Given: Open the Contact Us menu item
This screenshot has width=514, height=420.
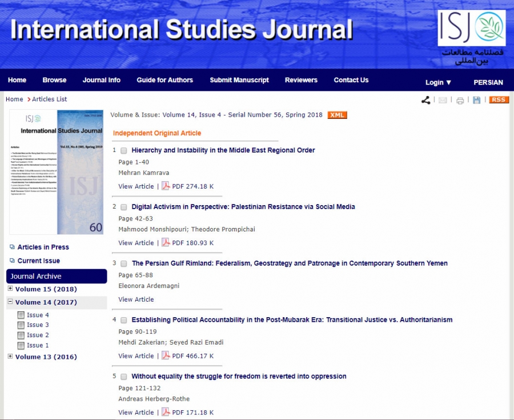Looking at the screenshot, I should [x=351, y=80].
